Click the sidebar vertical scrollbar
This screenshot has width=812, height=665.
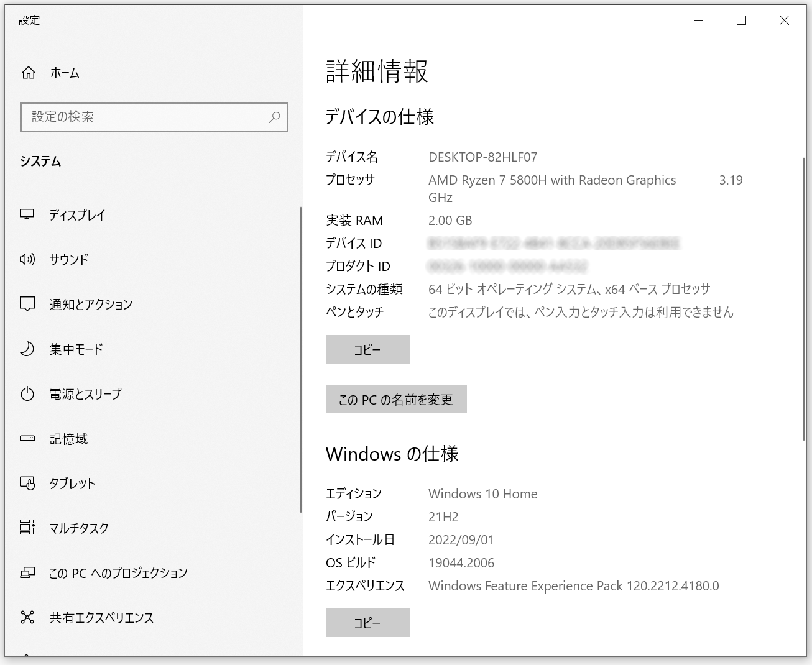pyautogui.click(x=300, y=360)
